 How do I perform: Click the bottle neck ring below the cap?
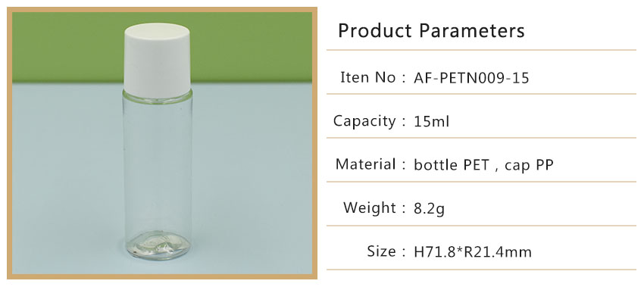[x=158, y=98]
